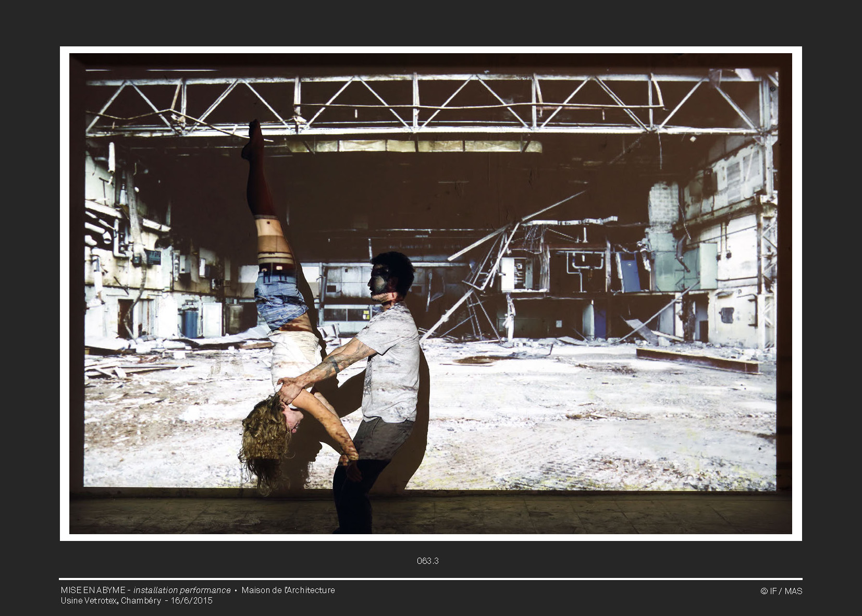Click the rusted beam lying on ground
This screenshot has width=862, height=616.
(x=697, y=360)
